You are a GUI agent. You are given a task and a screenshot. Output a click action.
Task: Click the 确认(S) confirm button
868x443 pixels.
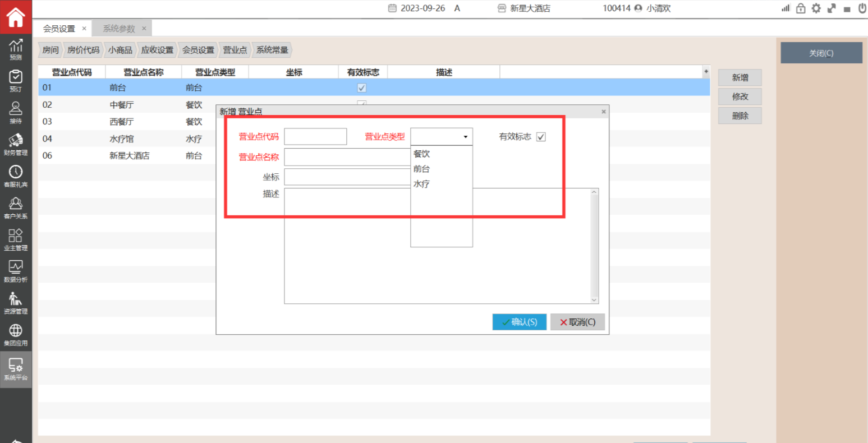(519, 322)
